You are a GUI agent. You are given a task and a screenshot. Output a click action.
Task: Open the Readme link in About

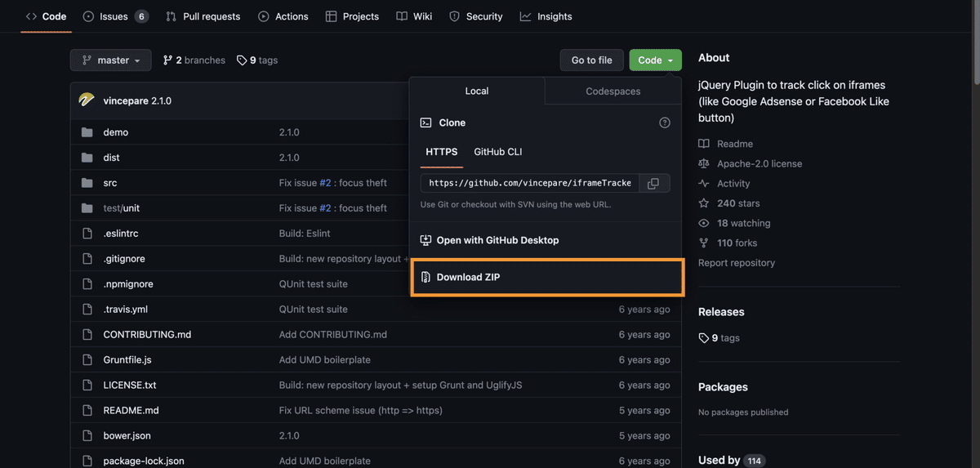(726, 144)
